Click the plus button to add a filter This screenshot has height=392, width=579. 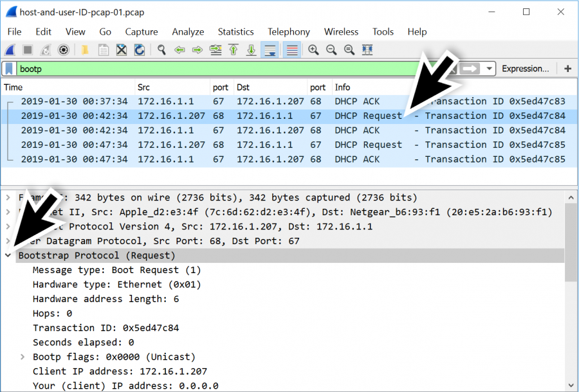coord(566,67)
